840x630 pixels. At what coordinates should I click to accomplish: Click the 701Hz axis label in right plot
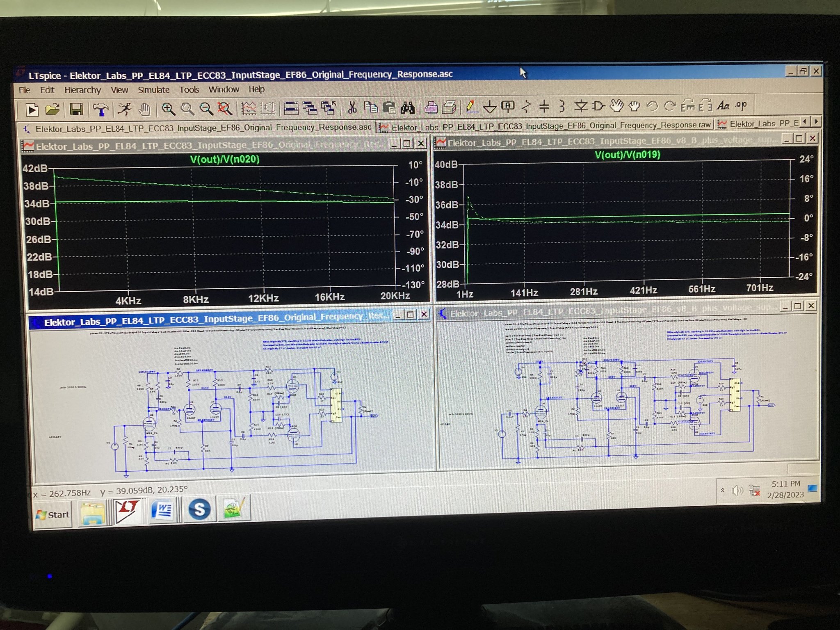pyautogui.click(x=760, y=288)
